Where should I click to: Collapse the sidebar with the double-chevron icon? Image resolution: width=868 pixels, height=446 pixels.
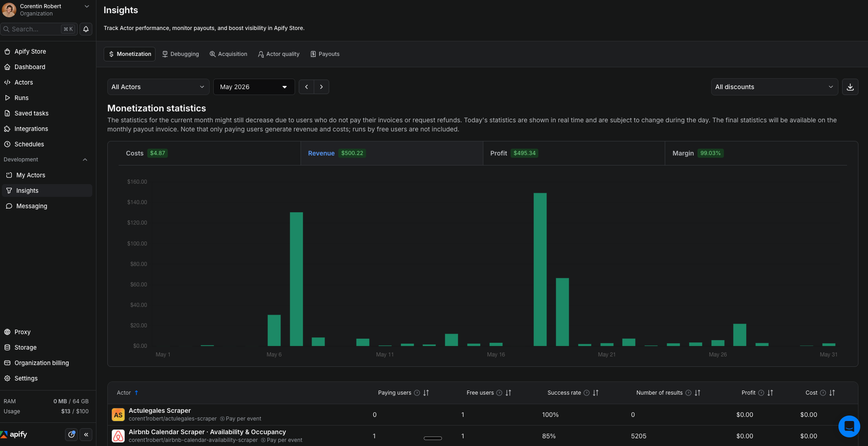pyautogui.click(x=86, y=435)
